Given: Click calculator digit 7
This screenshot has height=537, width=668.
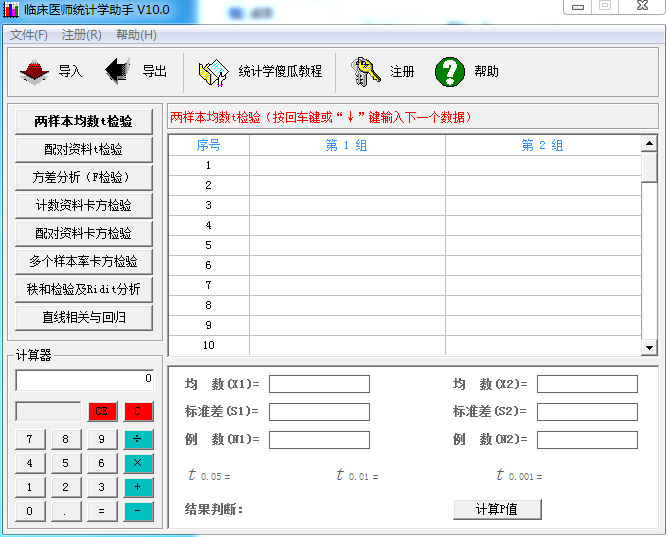Looking at the screenshot, I should tap(30, 439).
